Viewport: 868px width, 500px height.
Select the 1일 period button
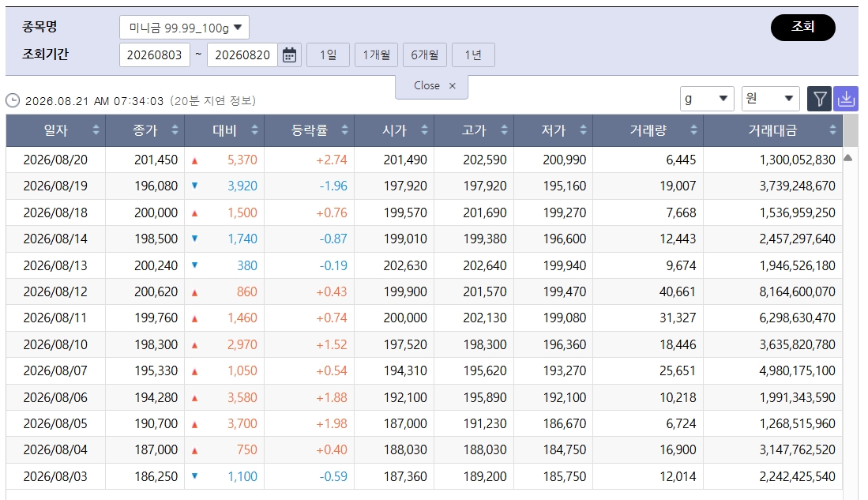pyautogui.click(x=329, y=55)
